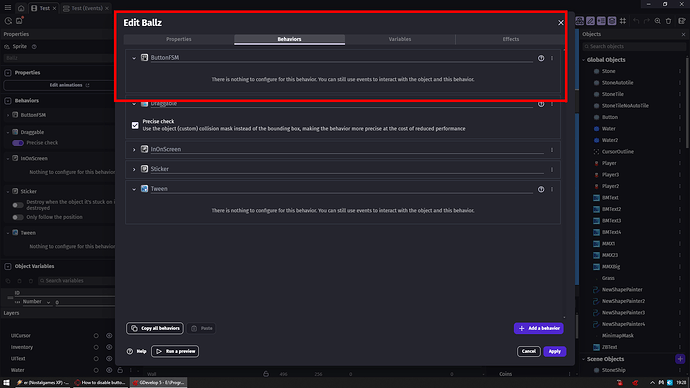
Task: Click Run a preview button
Action: (x=175, y=351)
